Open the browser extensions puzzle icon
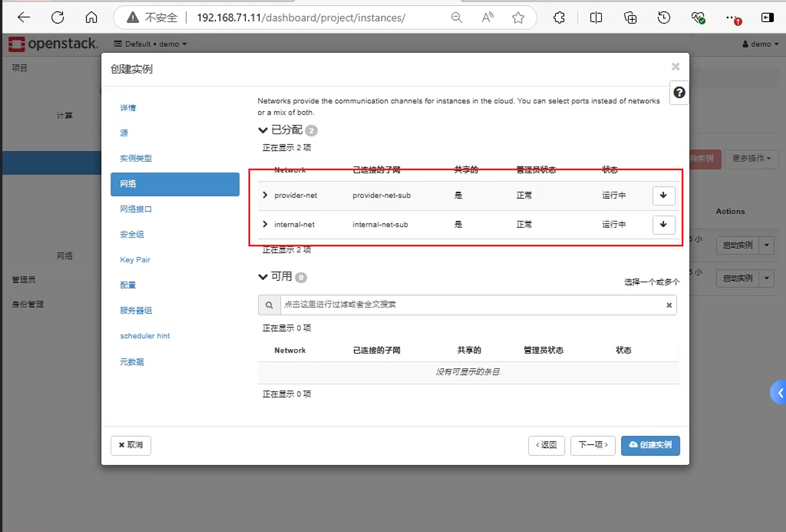The image size is (786, 532). 559,17
